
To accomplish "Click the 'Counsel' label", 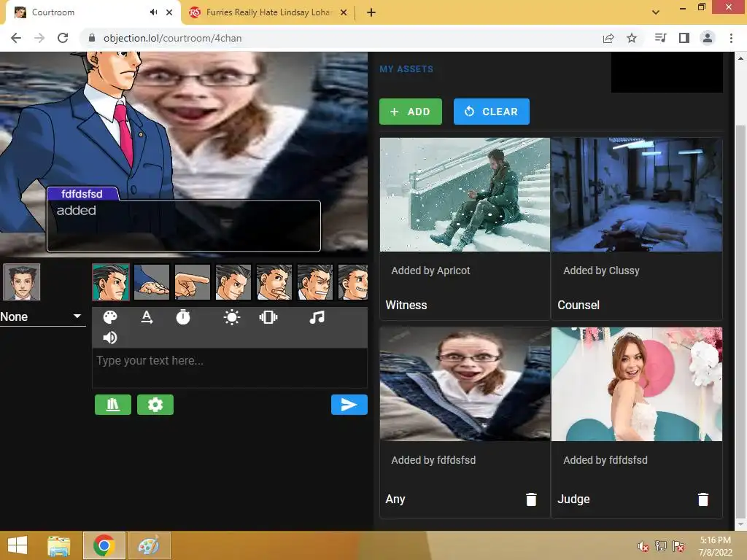I will click(x=578, y=305).
